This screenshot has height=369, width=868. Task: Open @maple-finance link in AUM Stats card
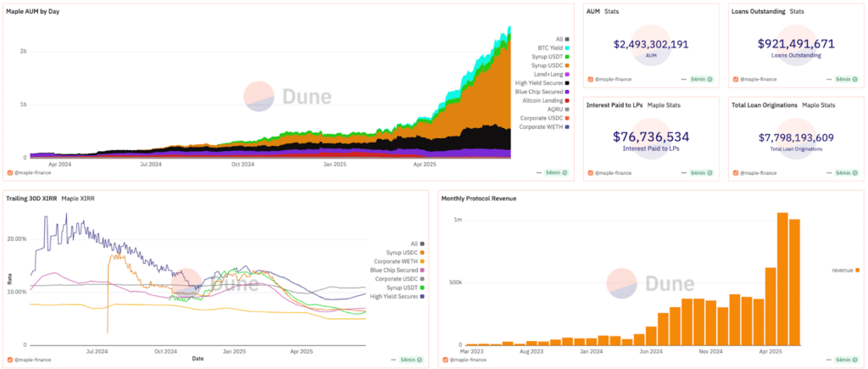pos(613,79)
